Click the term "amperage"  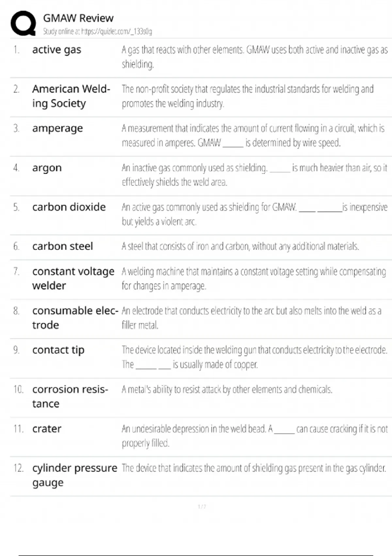[57, 128]
